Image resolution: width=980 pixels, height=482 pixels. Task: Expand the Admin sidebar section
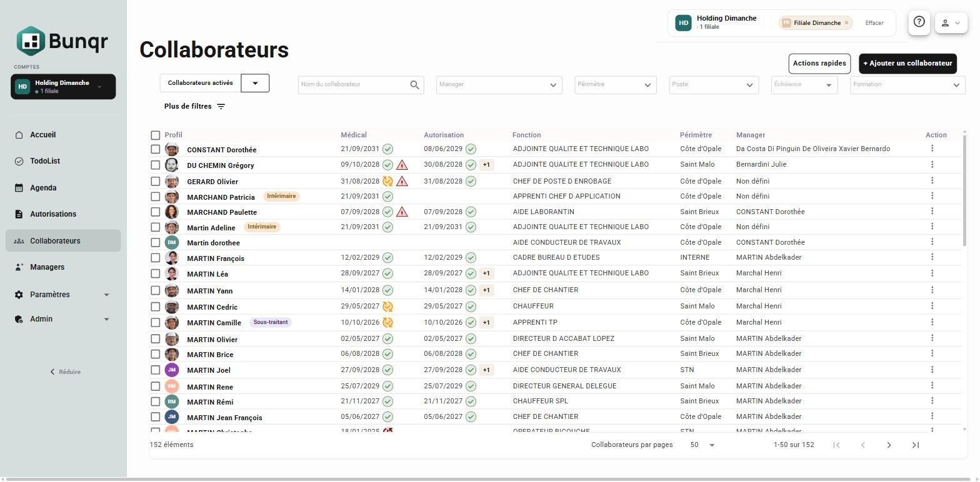pyautogui.click(x=62, y=319)
